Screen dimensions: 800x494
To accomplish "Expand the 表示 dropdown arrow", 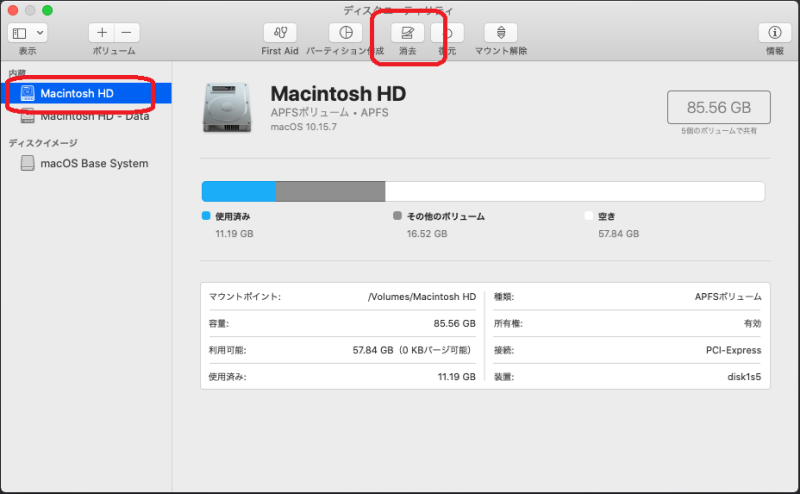I will pos(40,33).
